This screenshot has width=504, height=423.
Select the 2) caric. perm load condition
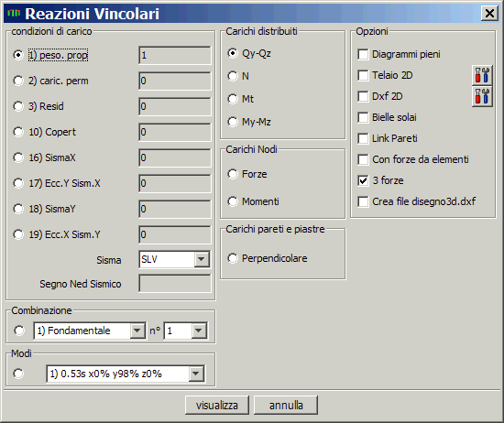pos(18,81)
